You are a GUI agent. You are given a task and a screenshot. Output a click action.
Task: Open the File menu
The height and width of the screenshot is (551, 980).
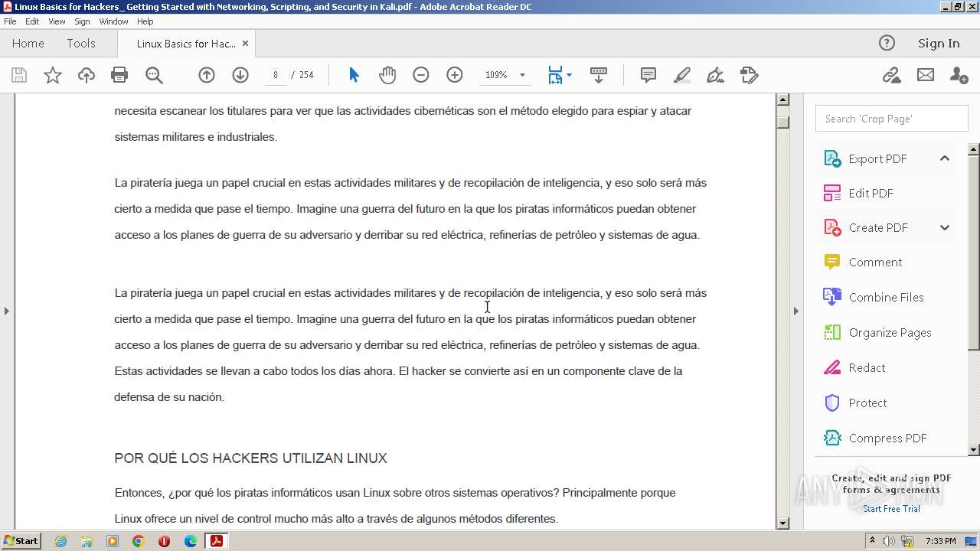pyautogui.click(x=10, y=21)
